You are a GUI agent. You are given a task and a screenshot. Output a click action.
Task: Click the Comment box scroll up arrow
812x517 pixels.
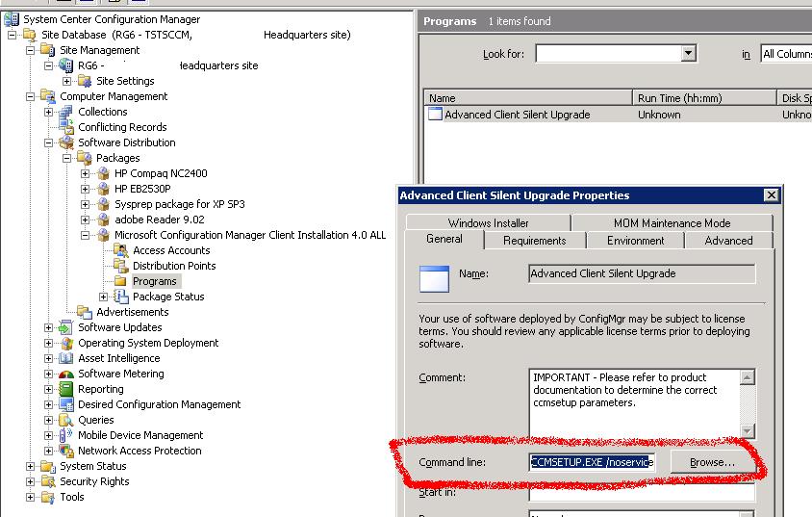[x=747, y=377]
